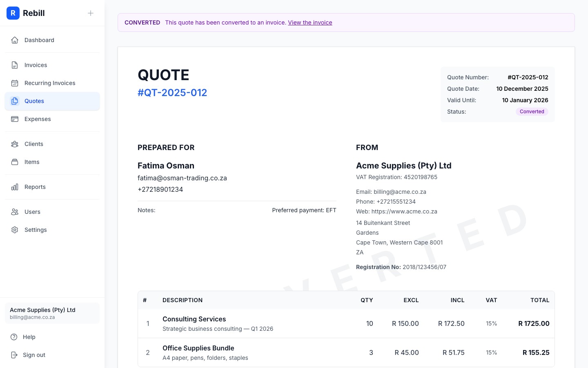Open the Quotes menu item
Viewport: 588px width, 368px height.
click(34, 101)
